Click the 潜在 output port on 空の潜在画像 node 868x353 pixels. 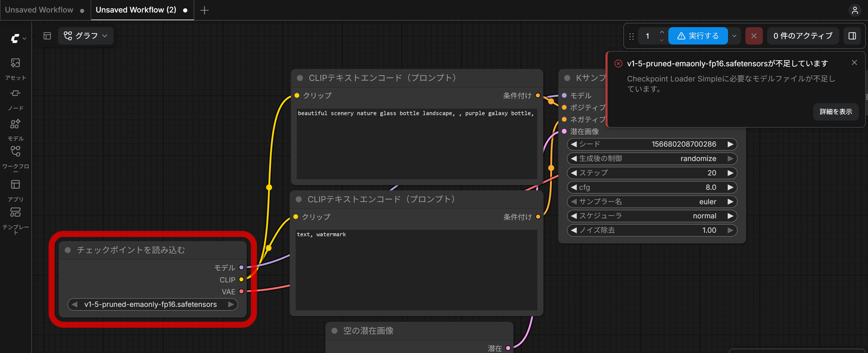(x=508, y=348)
